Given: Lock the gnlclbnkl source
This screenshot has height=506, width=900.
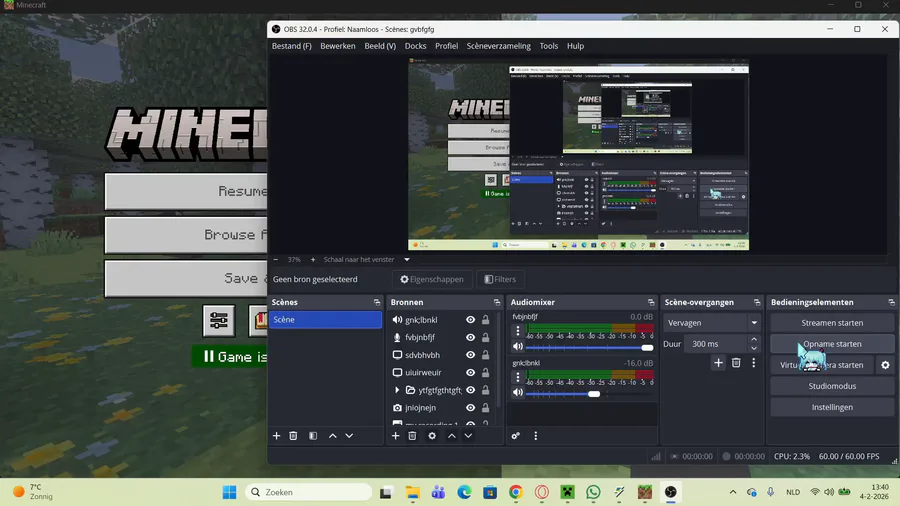Looking at the screenshot, I should click(x=486, y=320).
